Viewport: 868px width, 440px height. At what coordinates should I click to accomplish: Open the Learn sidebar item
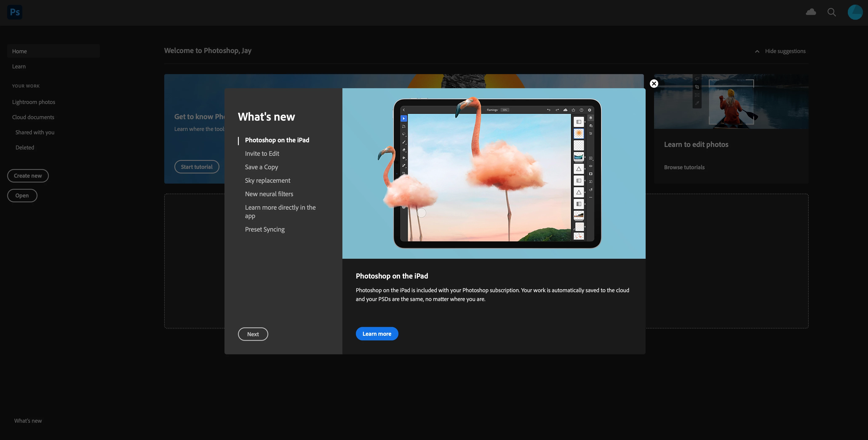click(19, 66)
